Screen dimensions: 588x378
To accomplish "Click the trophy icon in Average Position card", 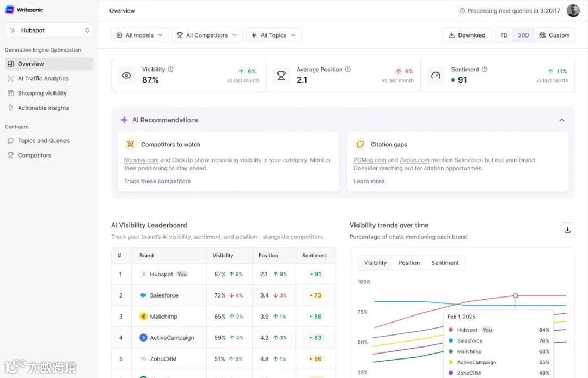I will click(281, 76).
